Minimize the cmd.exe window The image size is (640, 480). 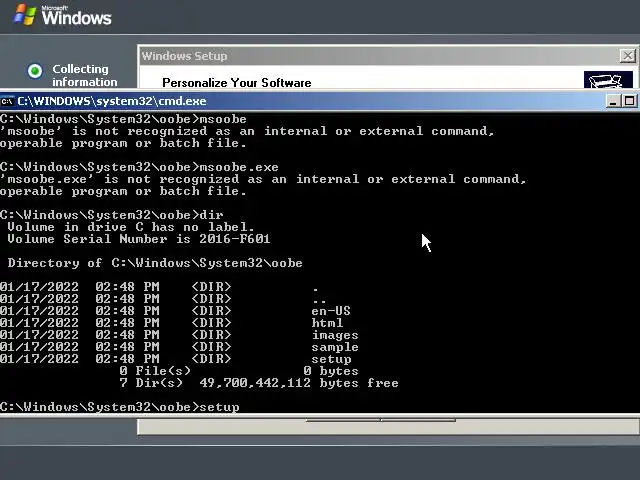[x=612, y=101]
